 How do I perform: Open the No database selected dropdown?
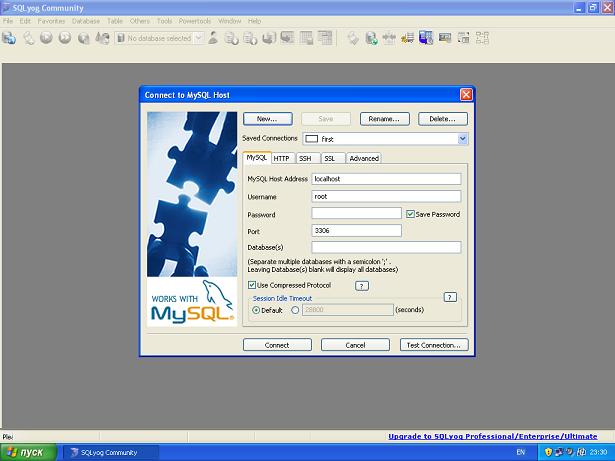coord(199,38)
